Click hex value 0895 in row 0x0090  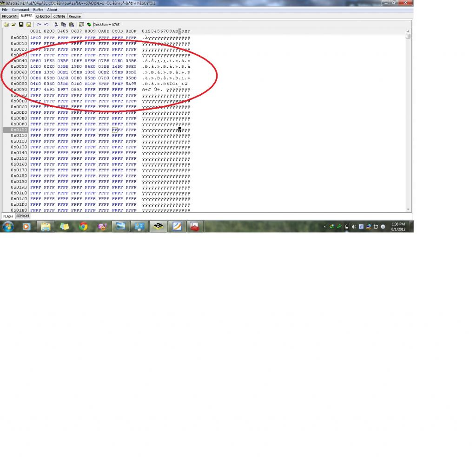(77, 90)
